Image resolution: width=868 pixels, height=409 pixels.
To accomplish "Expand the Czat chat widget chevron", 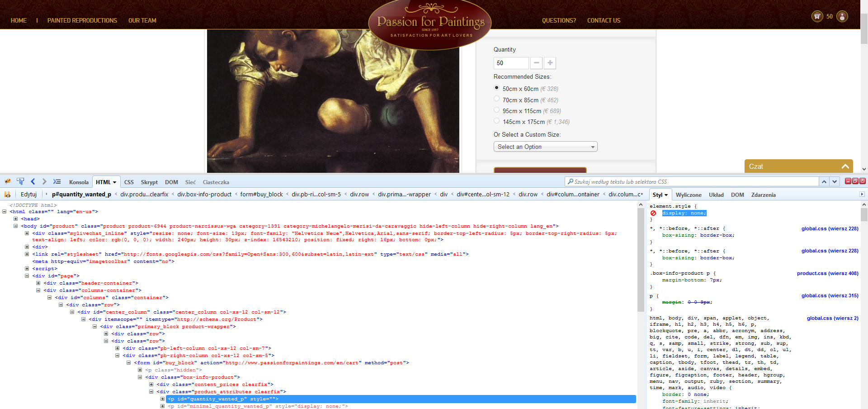I will [x=845, y=166].
